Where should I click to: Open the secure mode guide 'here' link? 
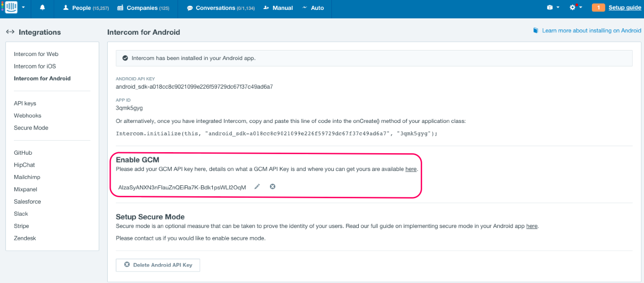(x=532, y=226)
